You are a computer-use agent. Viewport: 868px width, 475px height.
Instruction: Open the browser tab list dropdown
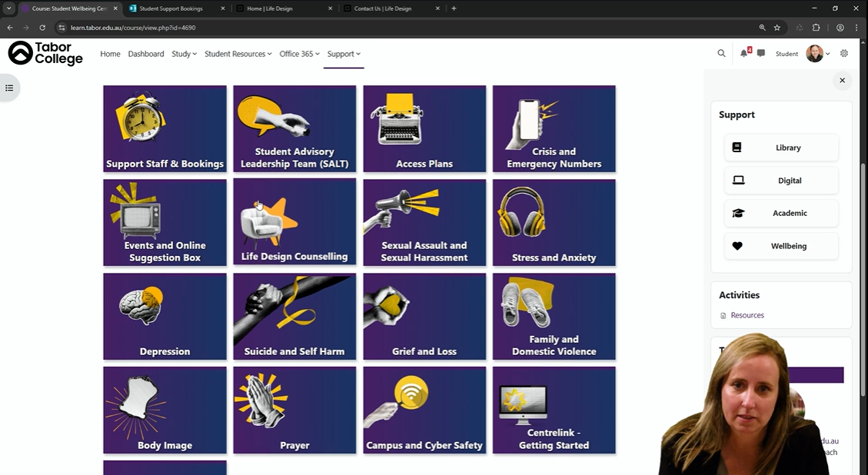click(9, 8)
